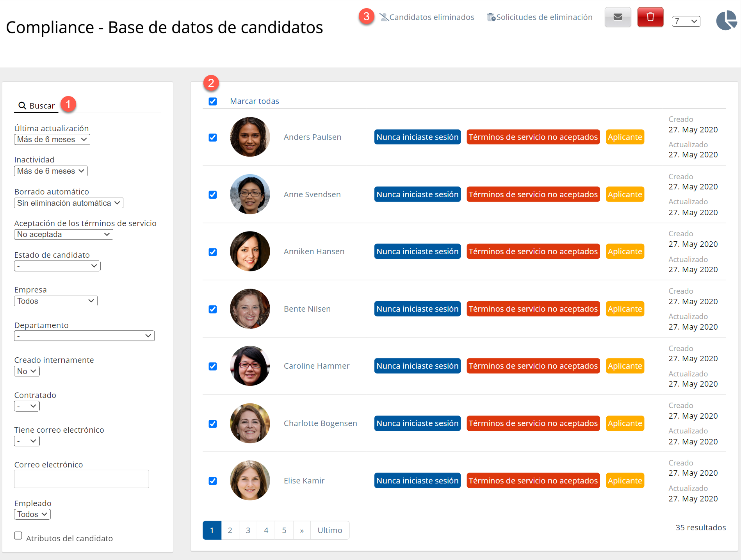Click the red trash delete button
Screen dimensions: 741x560
(x=650, y=17)
